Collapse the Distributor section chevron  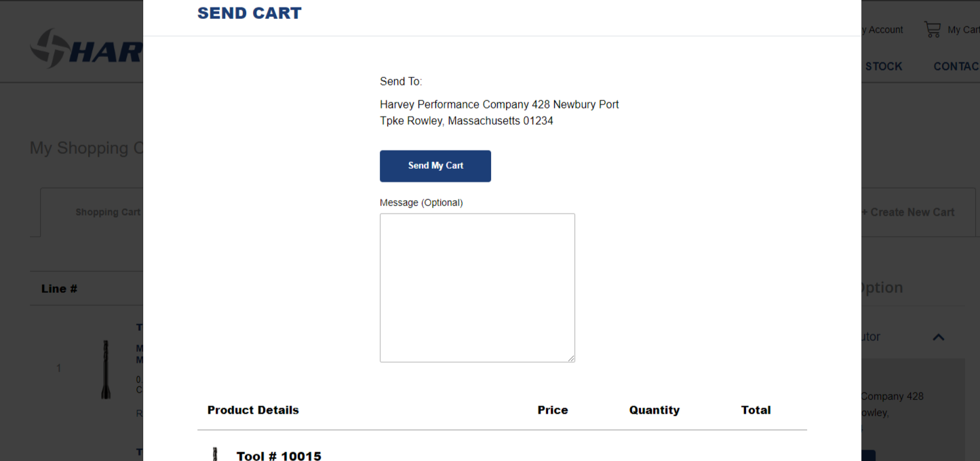938,337
